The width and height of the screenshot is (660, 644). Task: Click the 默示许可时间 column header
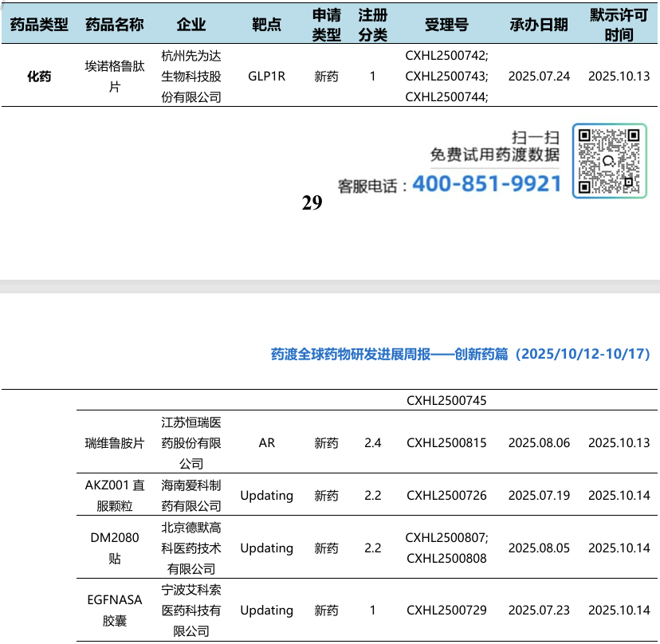[x=619, y=25]
